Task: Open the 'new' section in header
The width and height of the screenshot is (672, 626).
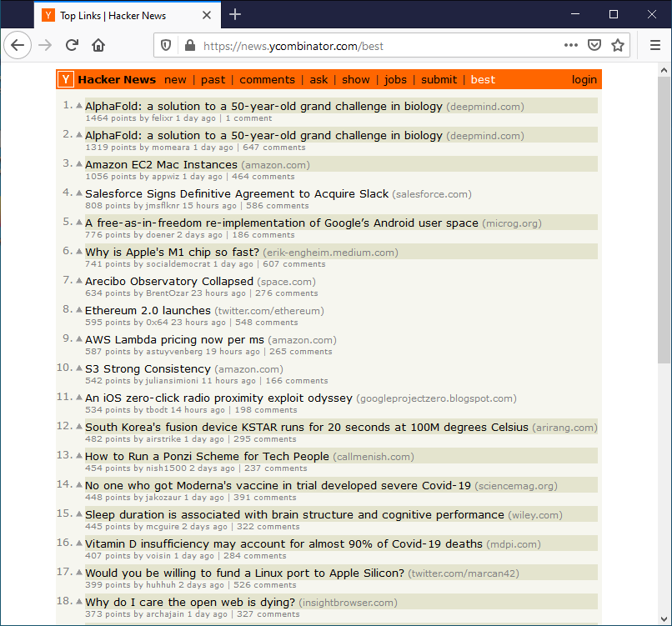Action: point(175,80)
